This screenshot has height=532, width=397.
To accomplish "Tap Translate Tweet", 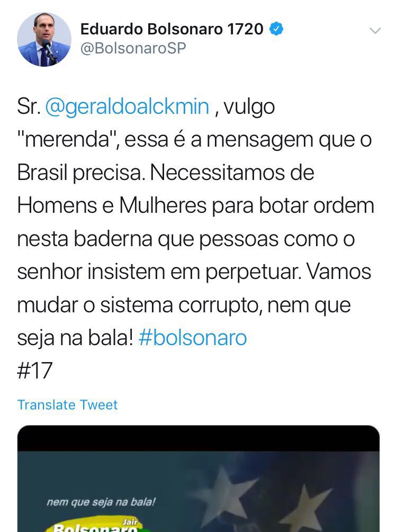I will (67, 405).
